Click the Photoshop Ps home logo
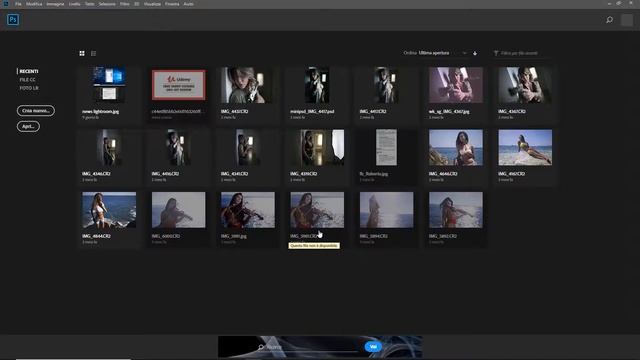This screenshot has width=640, height=360. pos(13,20)
